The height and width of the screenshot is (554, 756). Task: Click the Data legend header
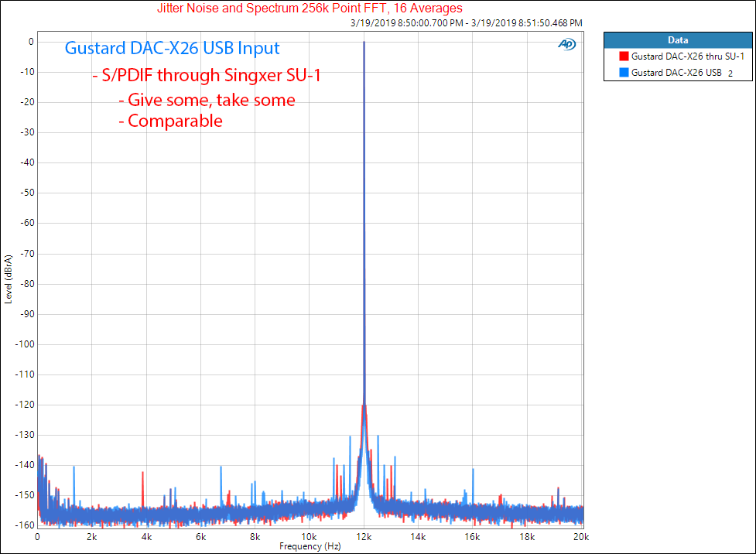pos(678,40)
